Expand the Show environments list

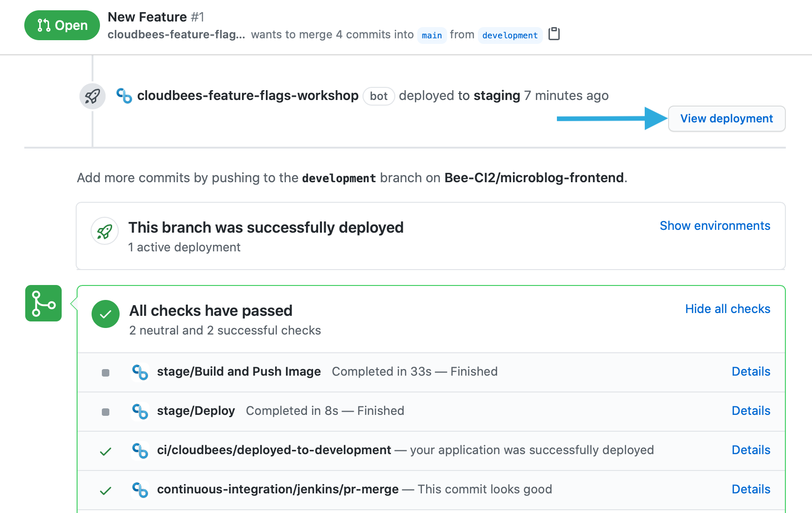point(715,226)
